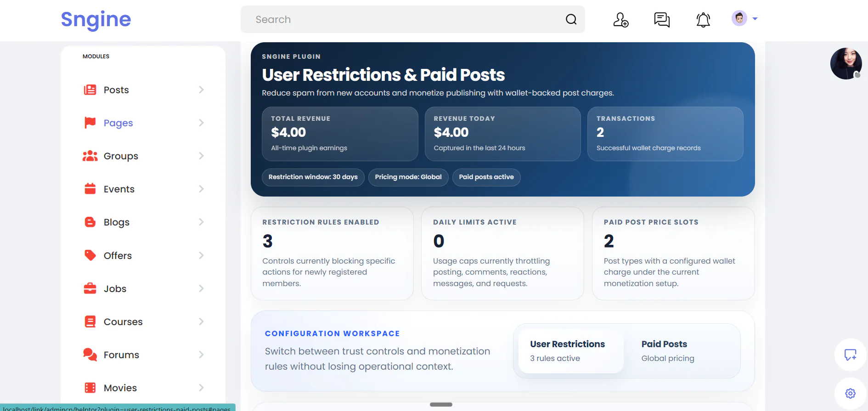This screenshot has height=411, width=868.
Task: Click the Courses book icon
Action: click(90, 321)
